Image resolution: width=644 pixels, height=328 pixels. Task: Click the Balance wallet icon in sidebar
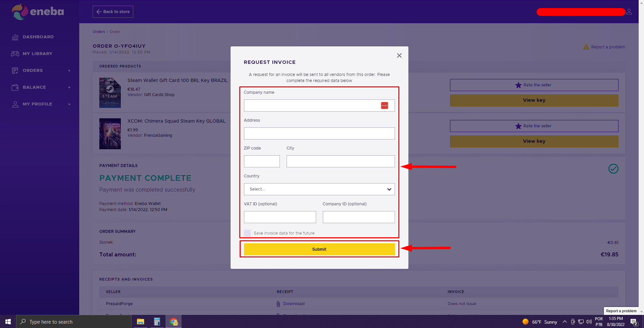click(15, 87)
